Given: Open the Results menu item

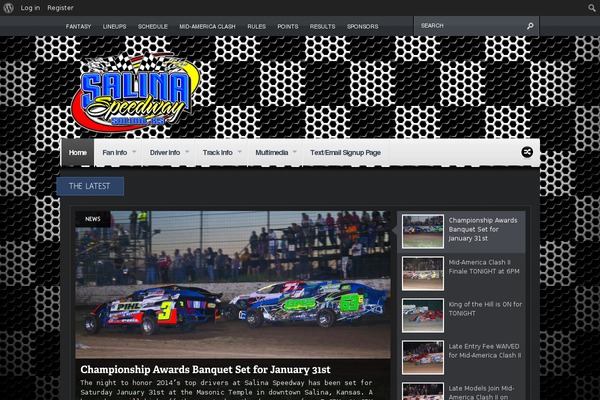Looking at the screenshot, I should [x=322, y=26].
